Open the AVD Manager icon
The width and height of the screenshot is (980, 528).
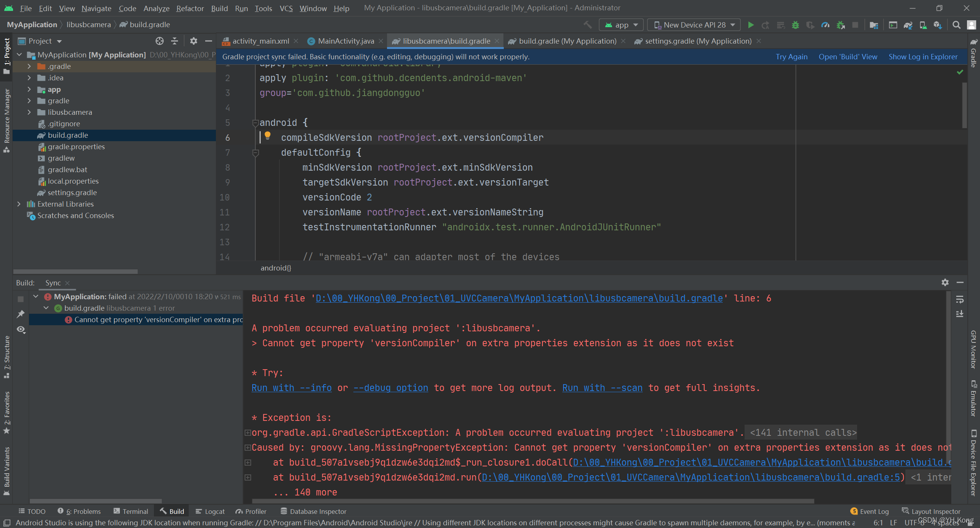coord(923,25)
